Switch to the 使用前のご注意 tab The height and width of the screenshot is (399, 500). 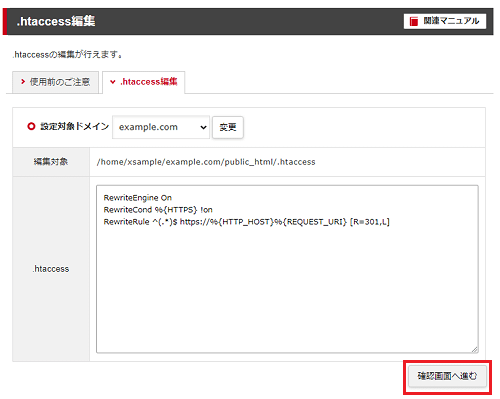[55, 82]
